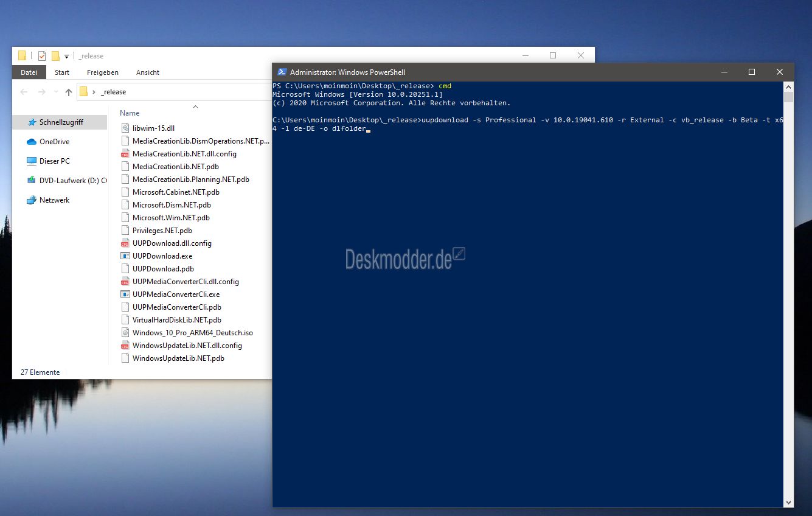Image resolution: width=812 pixels, height=516 pixels.
Task: Select UUPDownload.dll.config file
Action: pyautogui.click(x=172, y=243)
